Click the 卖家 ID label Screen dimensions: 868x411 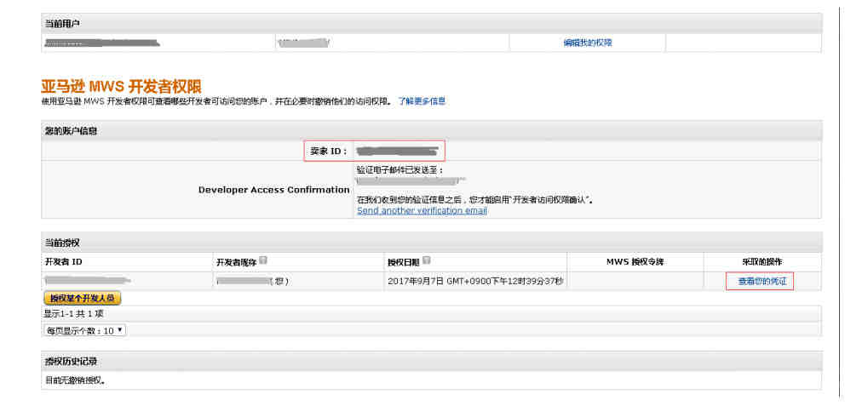click(x=329, y=151)
